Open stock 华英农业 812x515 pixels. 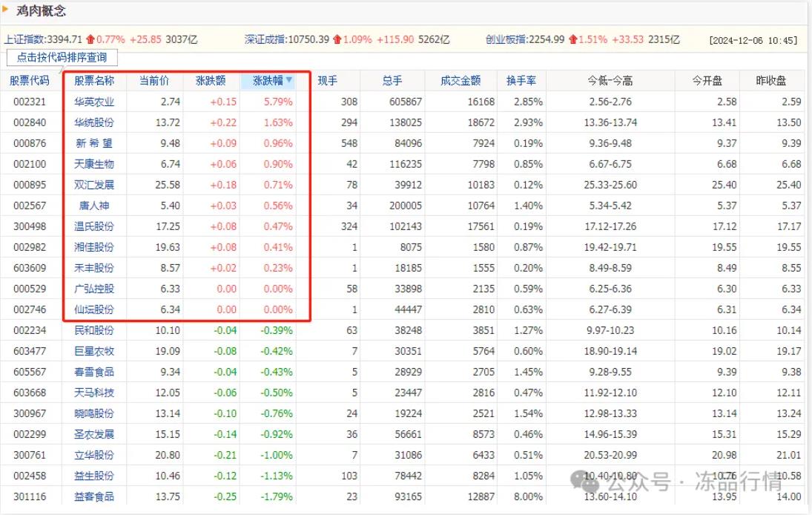pyautogui.click(x=93, y=102)
